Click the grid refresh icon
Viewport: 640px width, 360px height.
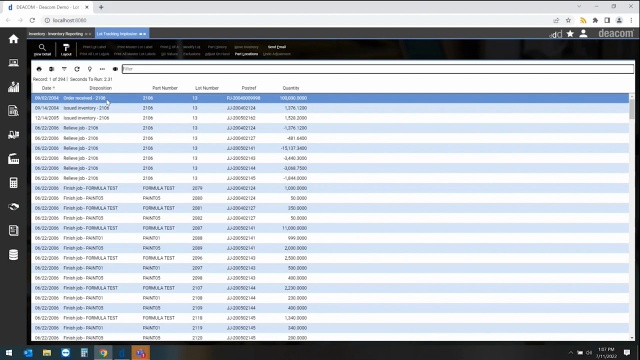77,69
